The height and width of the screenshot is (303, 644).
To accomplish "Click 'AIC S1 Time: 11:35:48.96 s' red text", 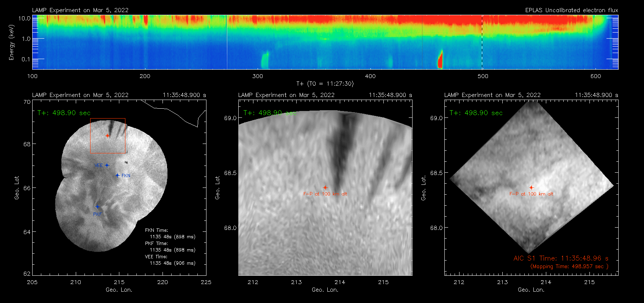I will point(561,258).
